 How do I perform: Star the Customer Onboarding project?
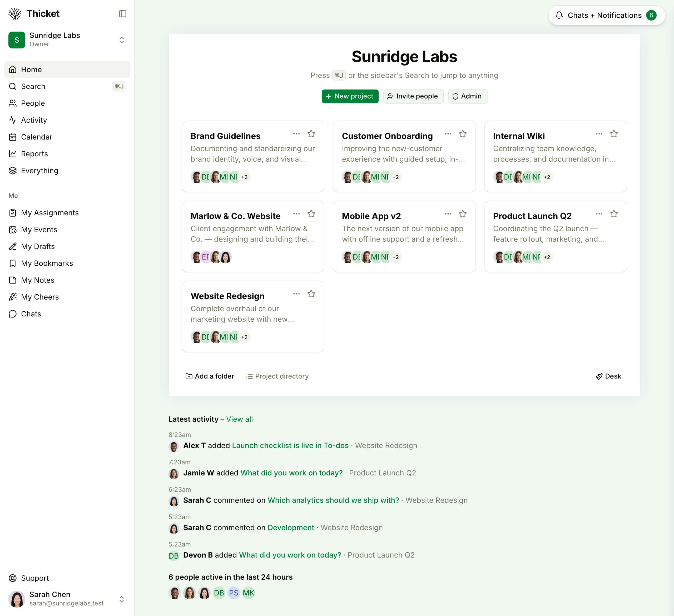pyautogui.click(x=463, y=134)
